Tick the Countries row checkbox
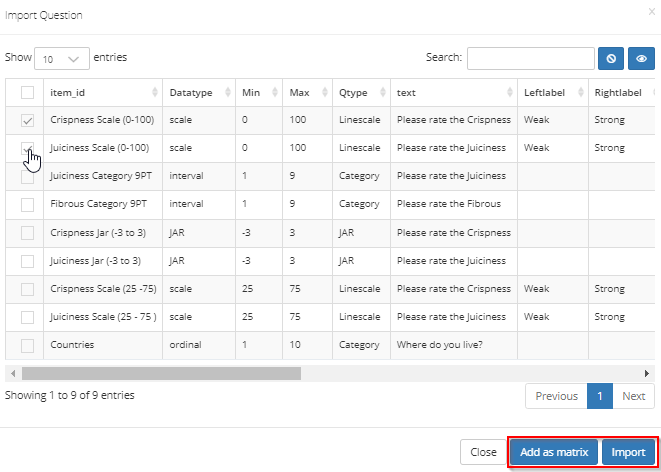The height and width of the screenshot is (472, 661). tap(28, 344)
